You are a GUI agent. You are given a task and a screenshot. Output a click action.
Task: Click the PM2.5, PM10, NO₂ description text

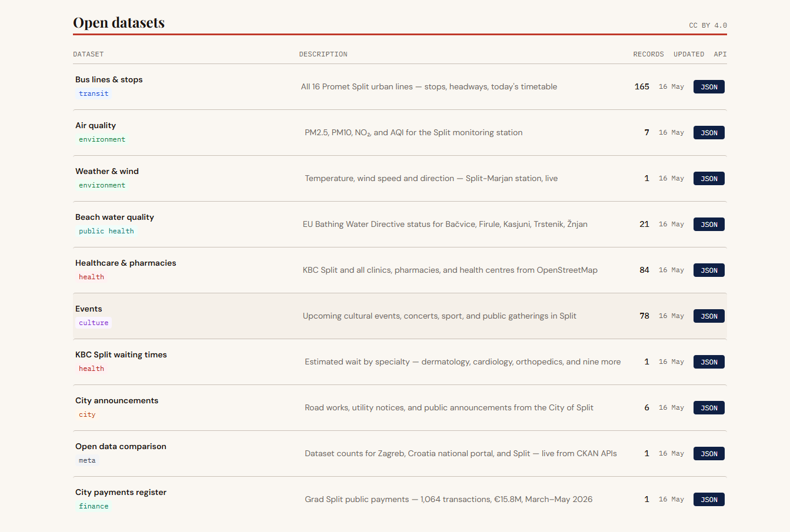pyautogui.click(x=414, y=132)
